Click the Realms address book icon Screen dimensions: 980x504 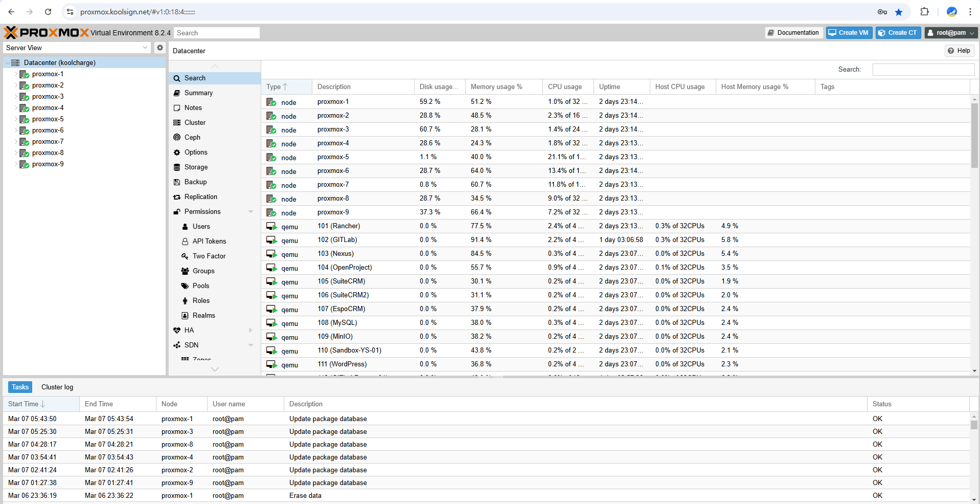tap(185, 316)
